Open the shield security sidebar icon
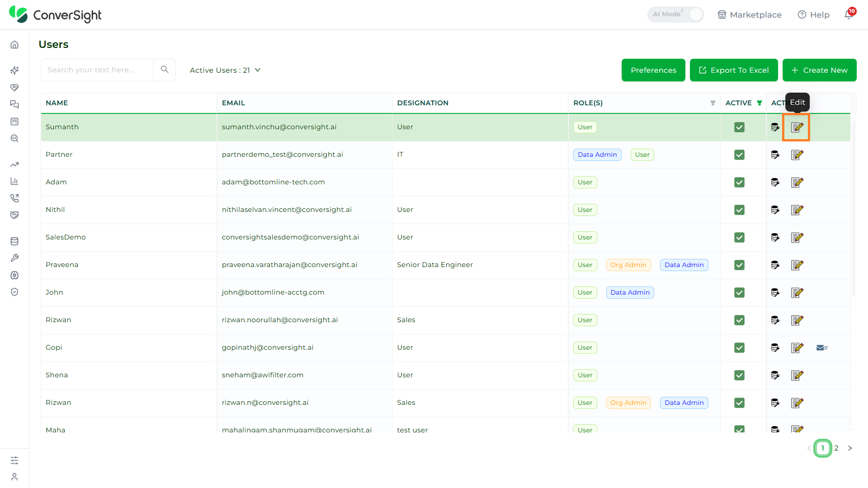Image resolution: width=868 pixels, height=488 pixels. pos(14,292)
